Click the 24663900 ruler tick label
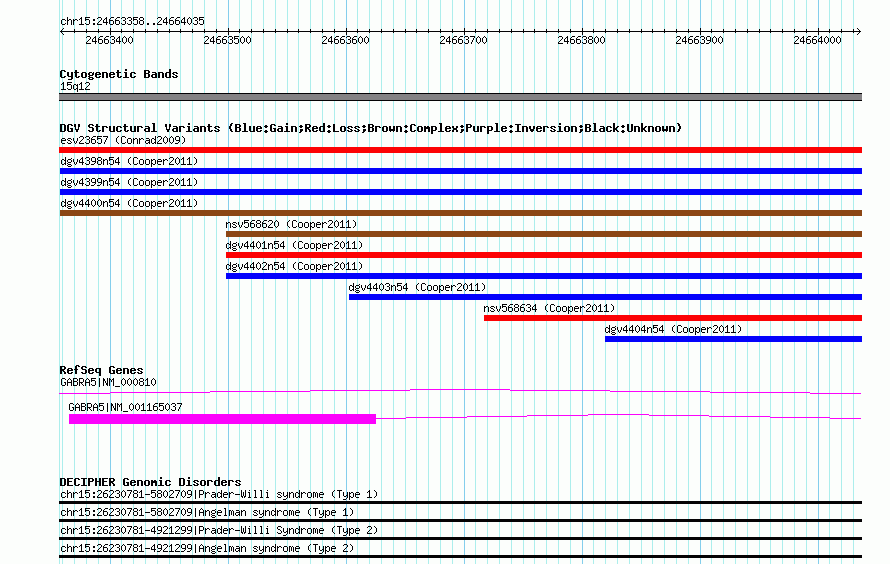The width and height of the screenshot is (890, 564). tap(699, 40)
